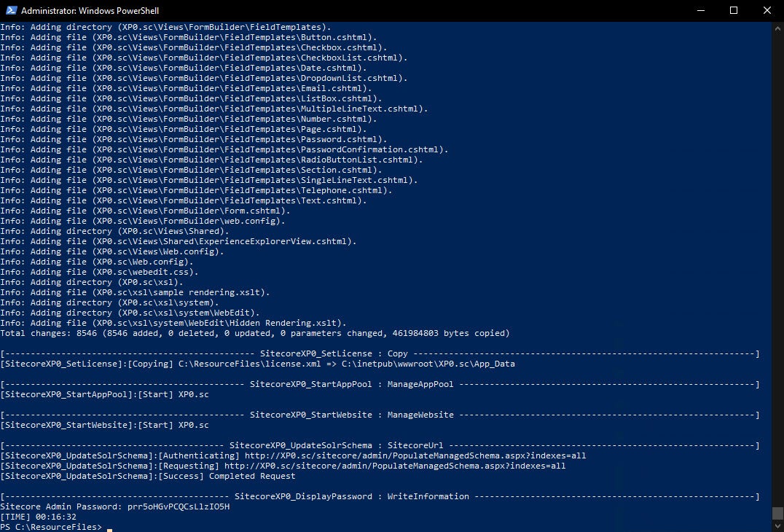This screenshot has width=784, height=532.
Task: Click the scrollbar up arrow
Action: (777, 27)
